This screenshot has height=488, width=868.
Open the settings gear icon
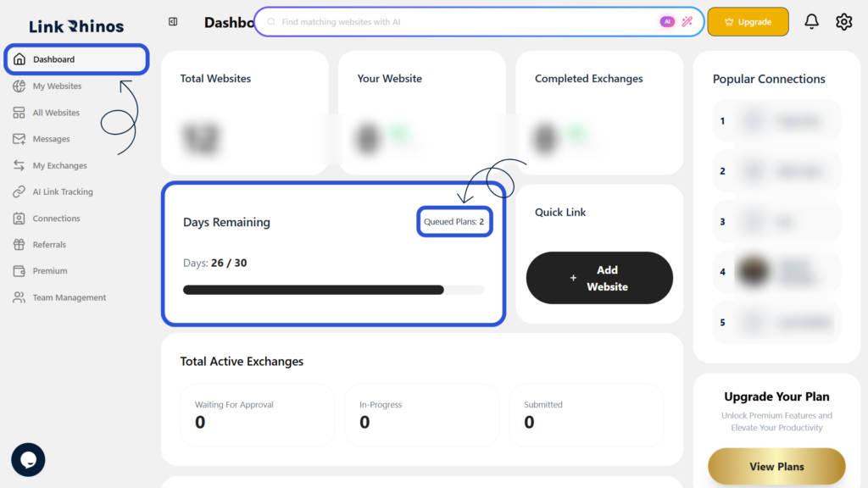coord(843,21)
